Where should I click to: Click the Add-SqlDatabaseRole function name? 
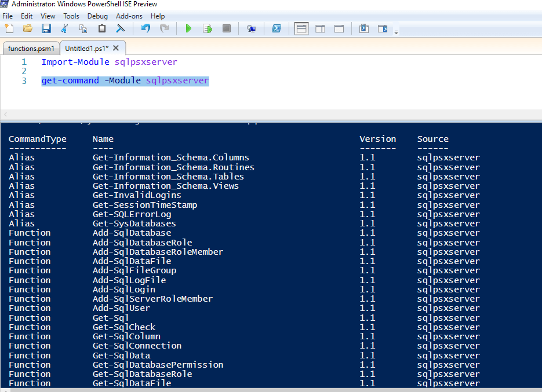coord(143,243)
